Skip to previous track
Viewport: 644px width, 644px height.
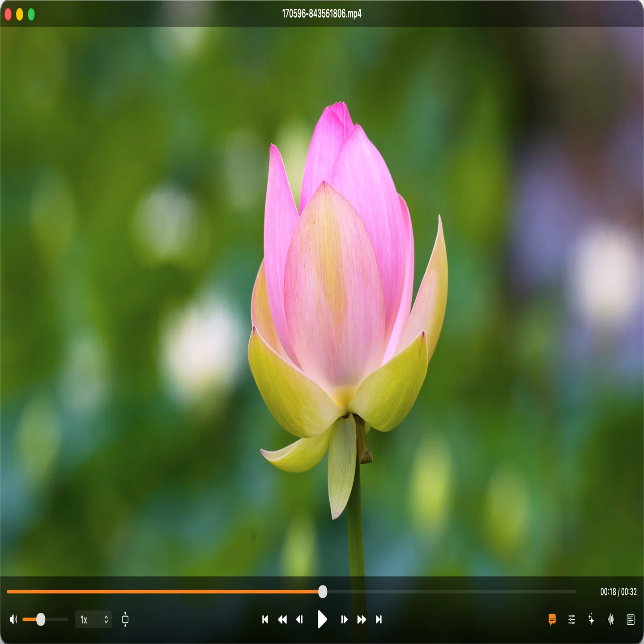click(x=265, y=619)
